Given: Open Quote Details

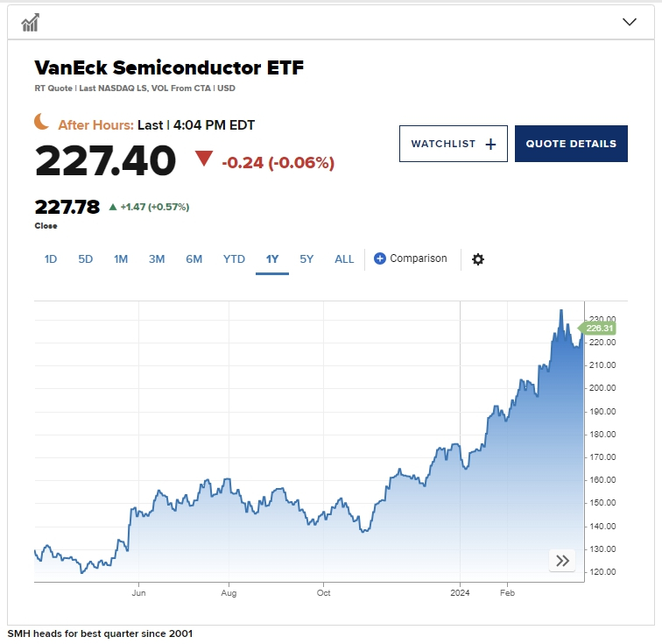Looking at the screenshot, I should pos(571,144).
